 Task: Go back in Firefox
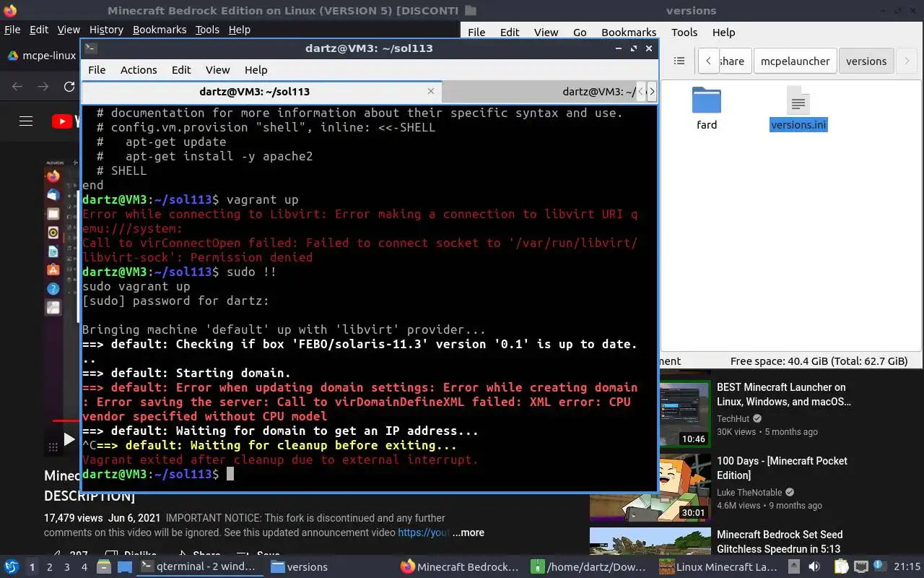[x=17, y=87]
